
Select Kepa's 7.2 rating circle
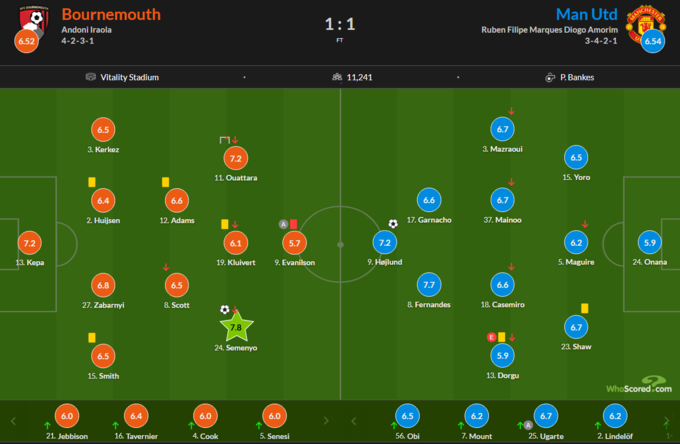pos(29,243)
